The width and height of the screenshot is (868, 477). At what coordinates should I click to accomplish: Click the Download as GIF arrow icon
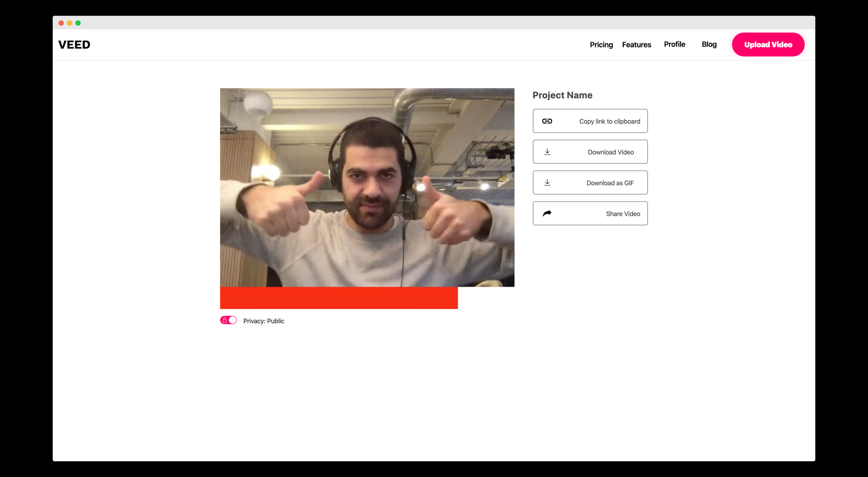click(x=547, y=183)
